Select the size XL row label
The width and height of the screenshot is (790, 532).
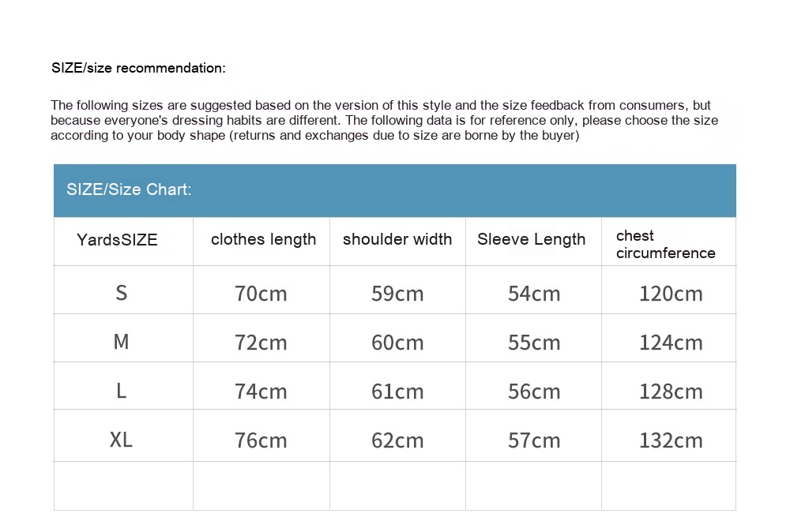coord(121,440)
